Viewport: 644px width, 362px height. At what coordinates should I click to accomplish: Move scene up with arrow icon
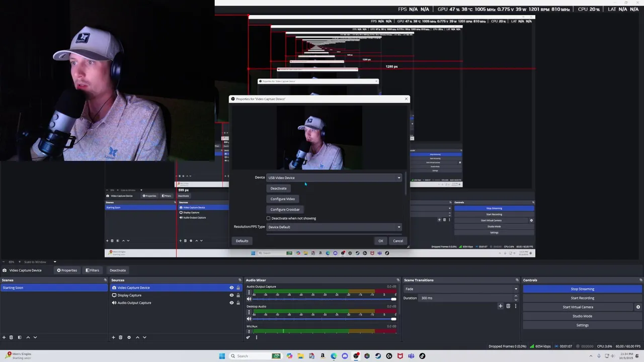[28, 337]
